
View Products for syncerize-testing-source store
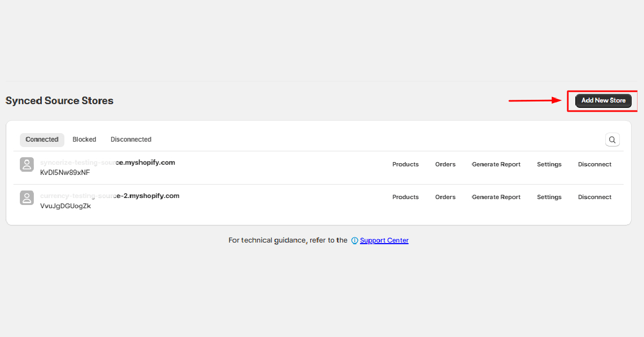[x=405, y=165]
